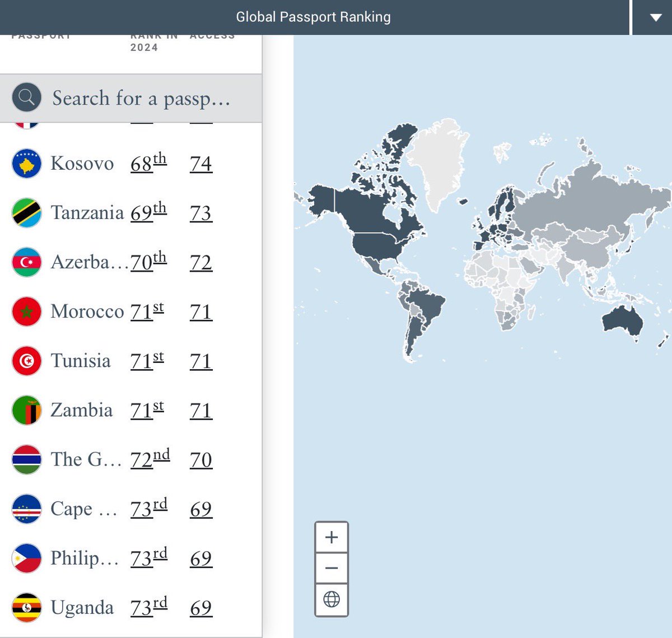Open Kosovo's 68th rank link
The image size is (672, 638).
point(148,163)
